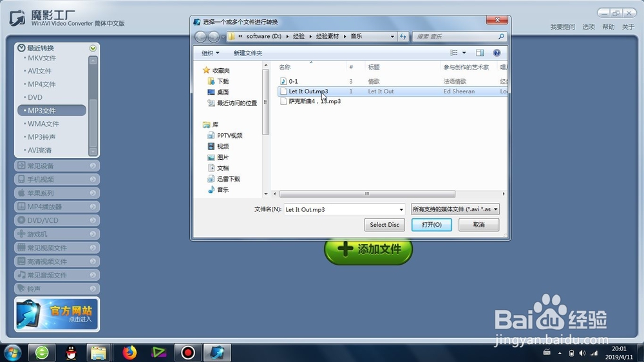The image size is (644, 362).
Task: Open the address bar history dropdown
Action: pyautogui.click(x=392, y=37)
